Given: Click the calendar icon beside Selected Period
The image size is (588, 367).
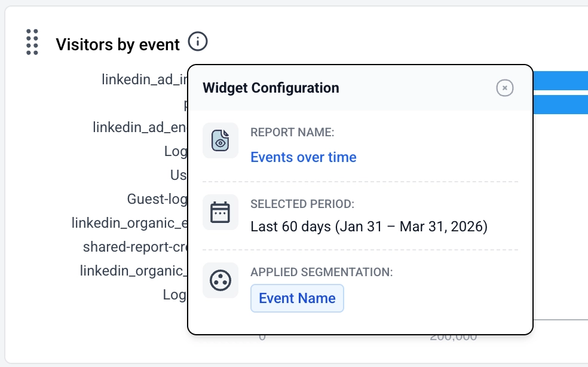Looking at the screenshot, I should click(220, 212).
